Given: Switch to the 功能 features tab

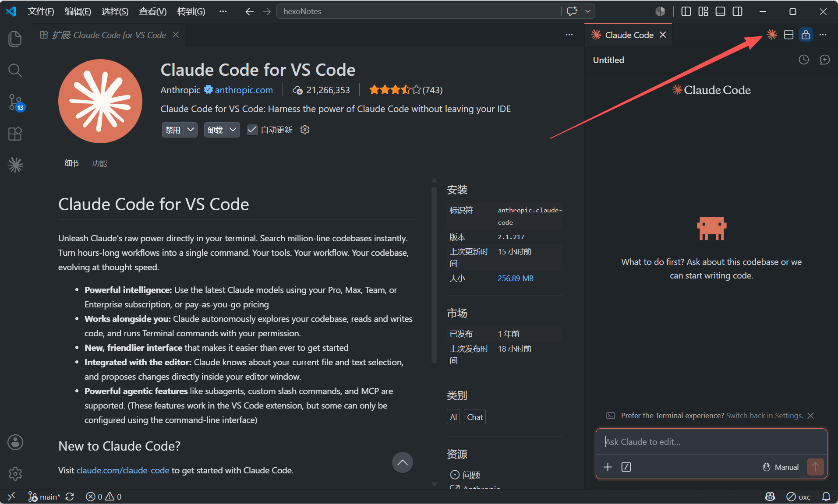Looking at the screenshot, I should (x=99, y=163).
